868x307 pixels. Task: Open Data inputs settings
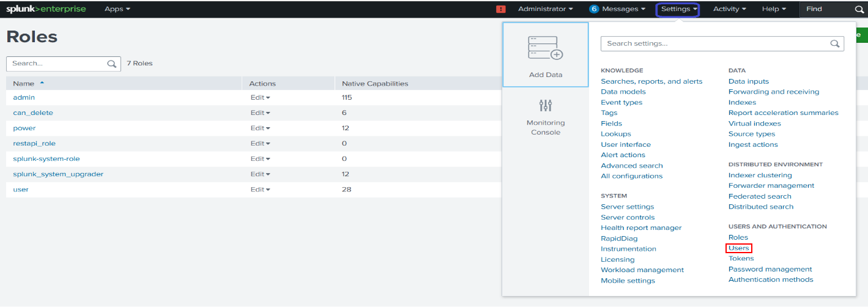(x=749, y=81)
